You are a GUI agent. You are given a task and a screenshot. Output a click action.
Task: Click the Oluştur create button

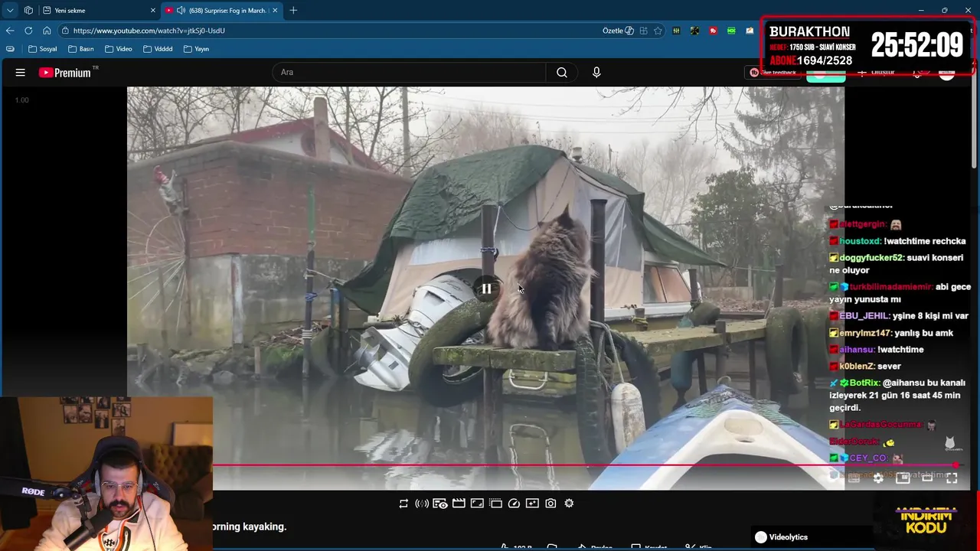tap(876, 73)
